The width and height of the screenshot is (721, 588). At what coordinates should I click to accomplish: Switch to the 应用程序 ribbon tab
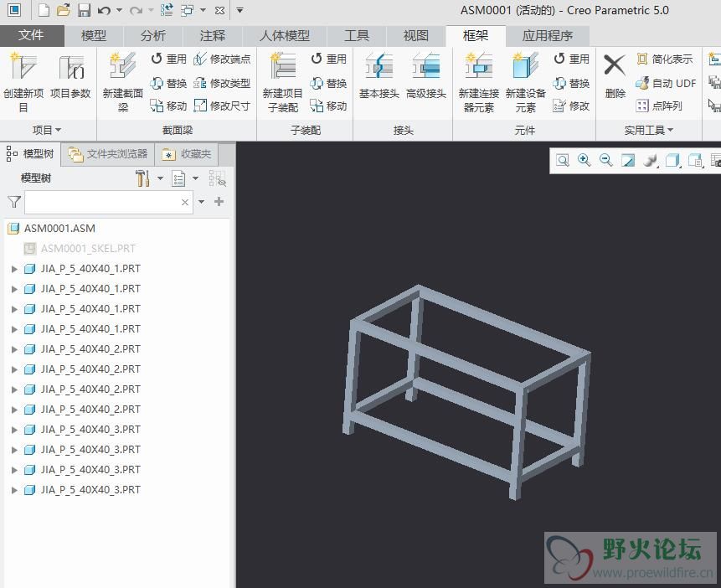click(547, 35)
